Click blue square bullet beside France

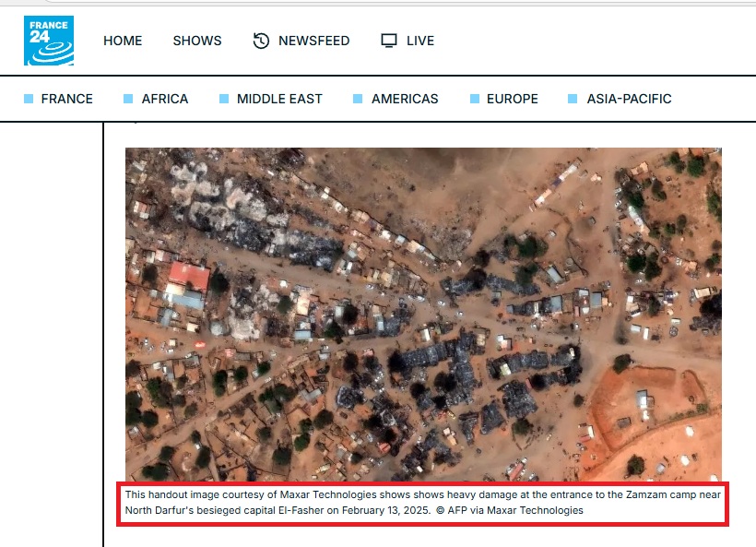coord(29,99)
